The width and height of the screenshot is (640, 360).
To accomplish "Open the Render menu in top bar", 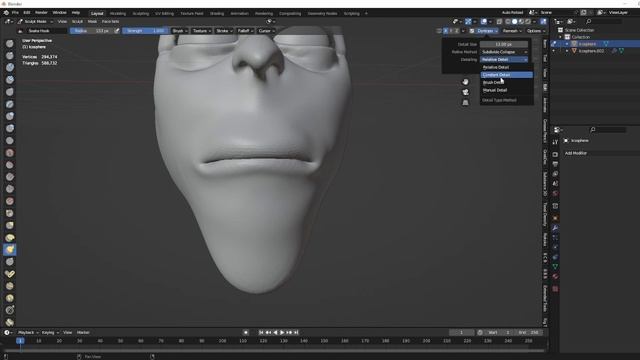I will click(41, 13).
